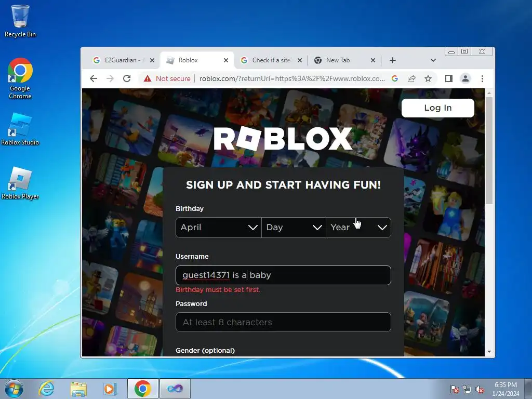Viewport: 532px width, 399px height.
Task: Close the Roblox tab
Action: pyautogui.click(x=226, y=60)
